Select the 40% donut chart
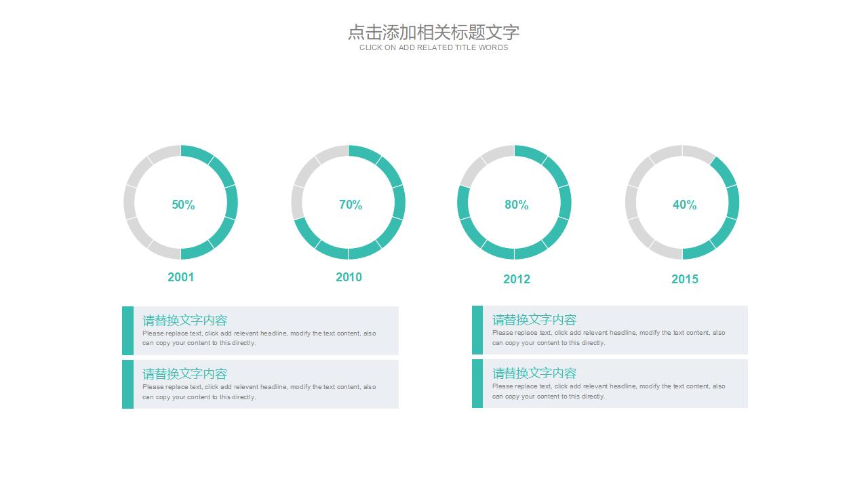868x488 pixels. [682, 202]
